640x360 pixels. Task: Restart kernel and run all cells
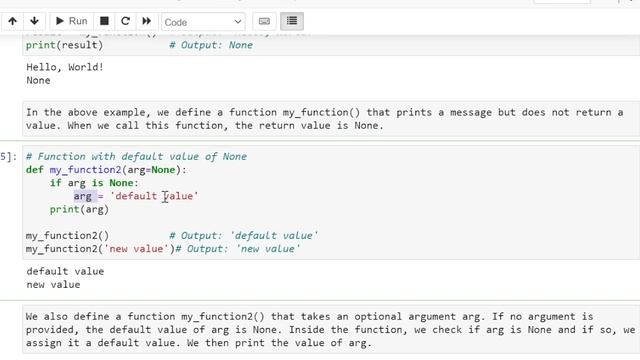[x=147, y=21]
